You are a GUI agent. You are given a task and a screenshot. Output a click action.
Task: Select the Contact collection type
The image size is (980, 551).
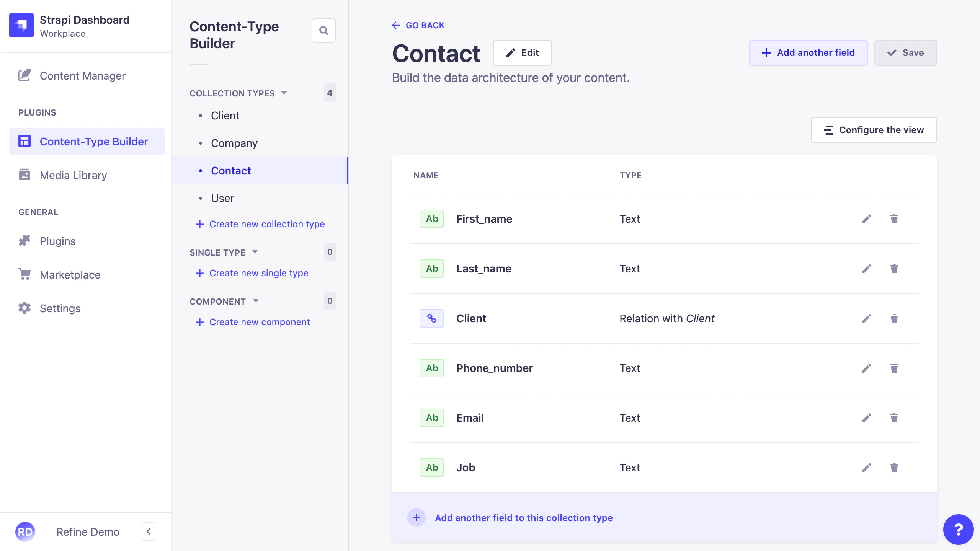pos(231,171)
